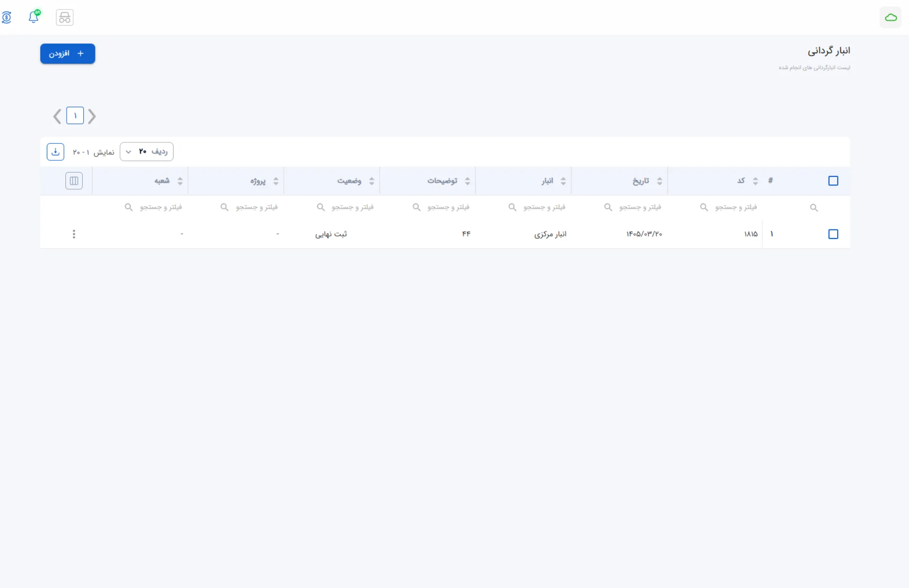Viewport: 909px width, 588px height.
Task: Click the download export icon
Action: 55,152
